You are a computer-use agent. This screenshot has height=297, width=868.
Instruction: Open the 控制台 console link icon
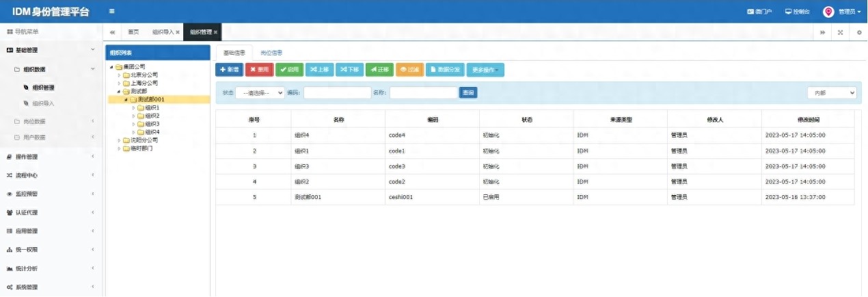788,12
